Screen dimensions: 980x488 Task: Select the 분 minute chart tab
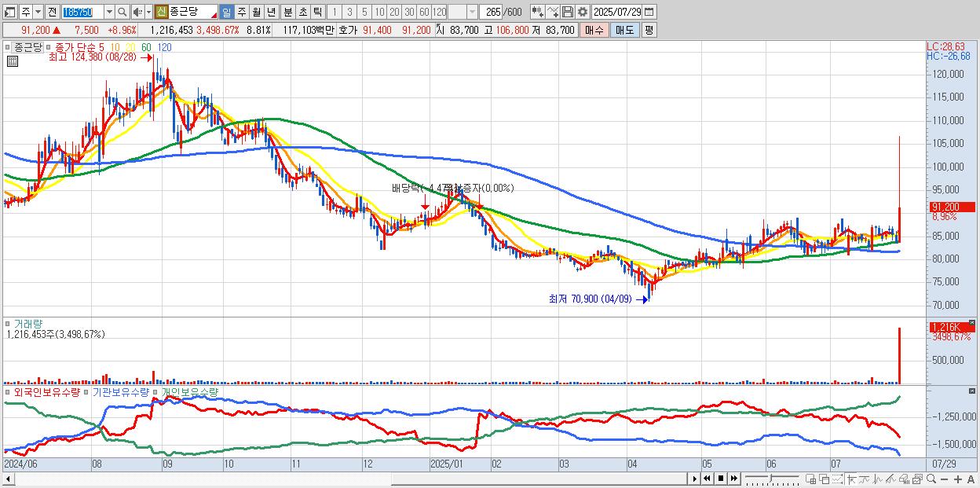[x=287, y=13]
